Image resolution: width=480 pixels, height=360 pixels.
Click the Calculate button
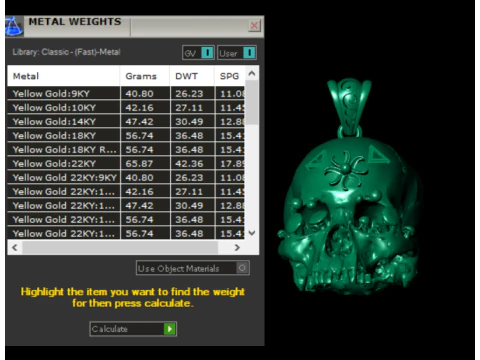(x=133, y=329)
